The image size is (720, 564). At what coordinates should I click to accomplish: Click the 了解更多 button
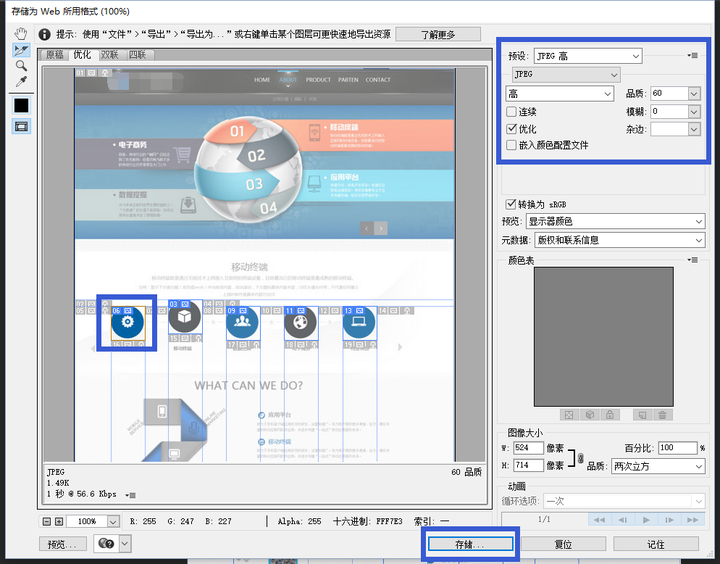(x=438, y=34)
